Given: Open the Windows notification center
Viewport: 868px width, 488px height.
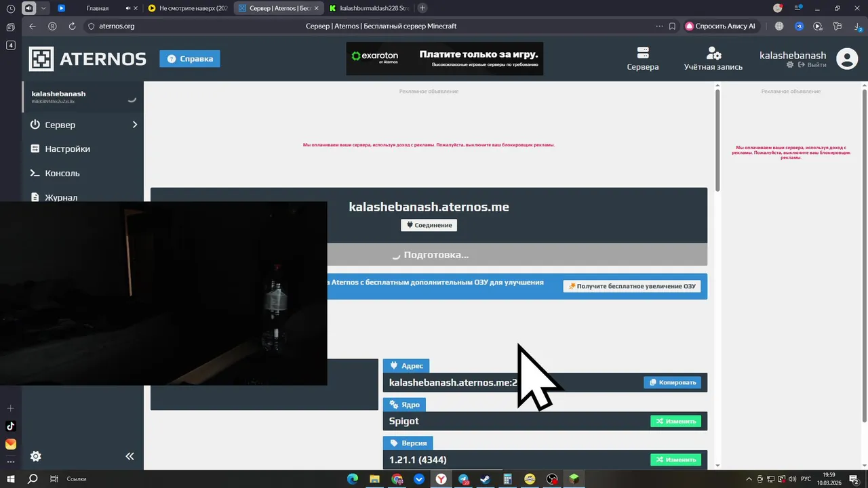Looking at the screenshot, I should 854,479.
